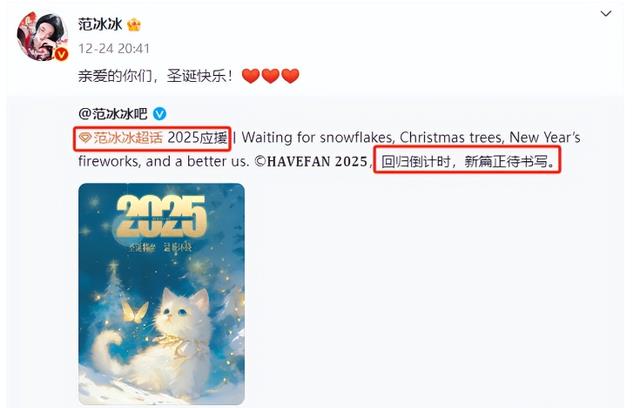Screen dimensions: 640x408
Task: Click the crown badge next to 范冰冰
Action: [134, 25]
